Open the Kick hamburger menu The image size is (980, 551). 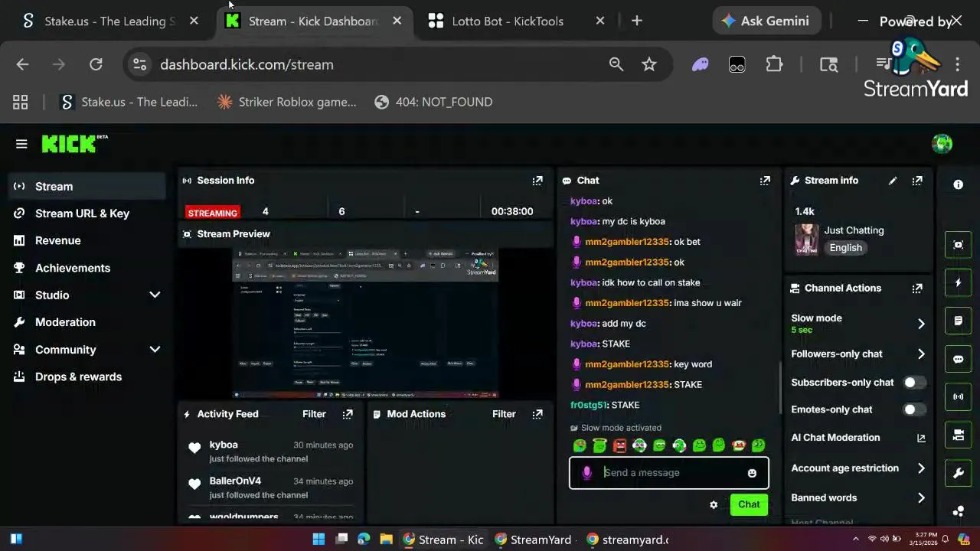tap(21, 144)
